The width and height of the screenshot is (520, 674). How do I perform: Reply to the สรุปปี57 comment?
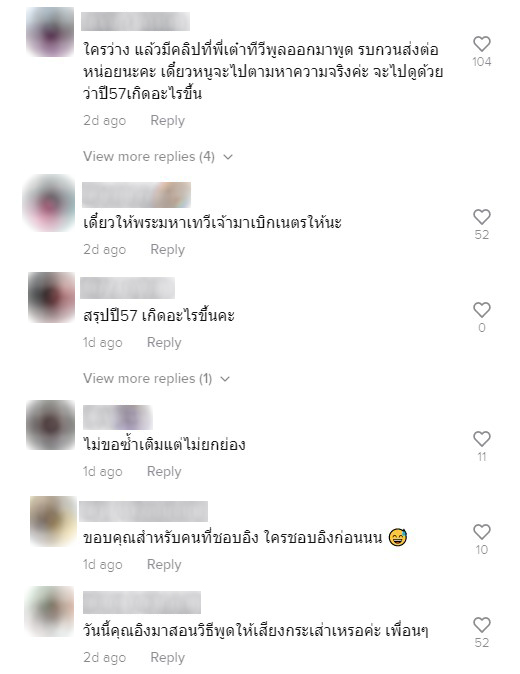pos(164,343)
